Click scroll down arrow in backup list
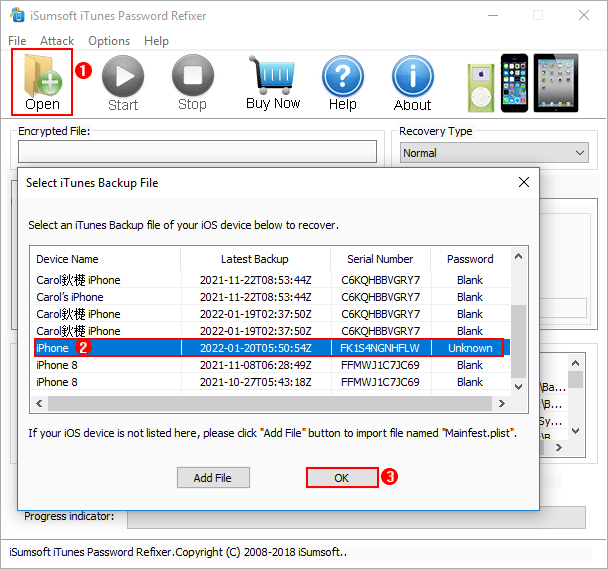The width and height of the screenshot is (608, 569). click(x=518, y=387)
